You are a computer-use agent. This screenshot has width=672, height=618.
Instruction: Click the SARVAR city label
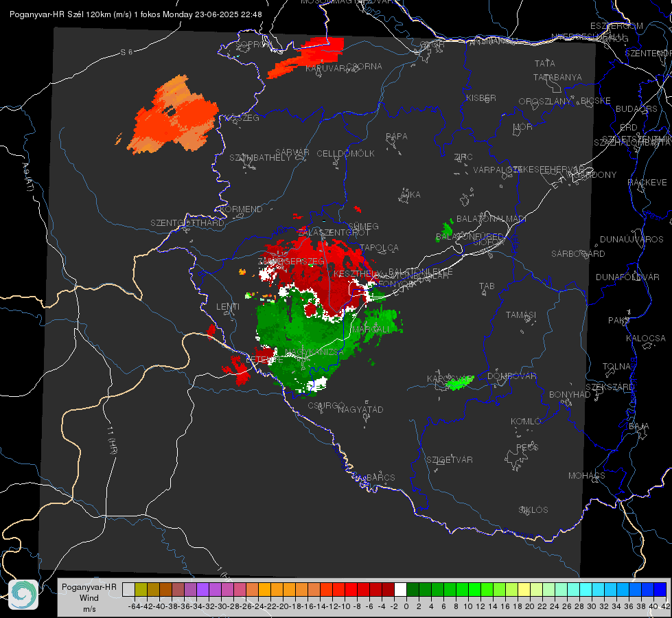click(x=292, y=152)
